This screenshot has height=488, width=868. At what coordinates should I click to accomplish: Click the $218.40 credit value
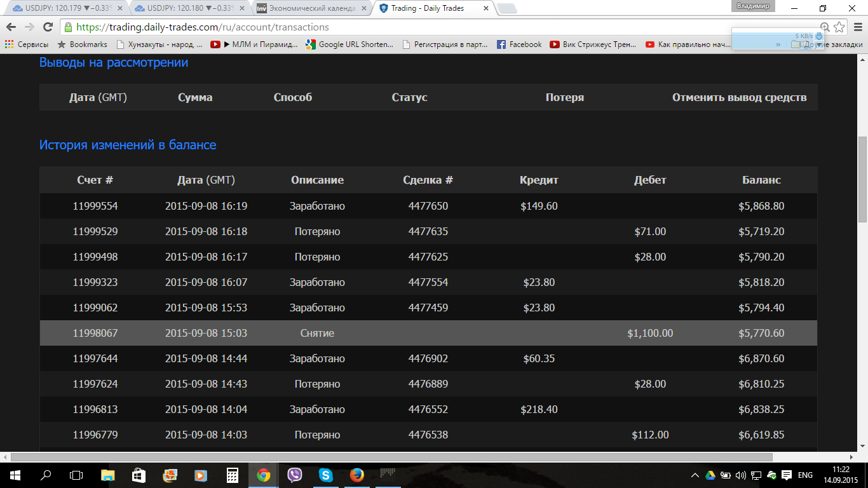539,409
